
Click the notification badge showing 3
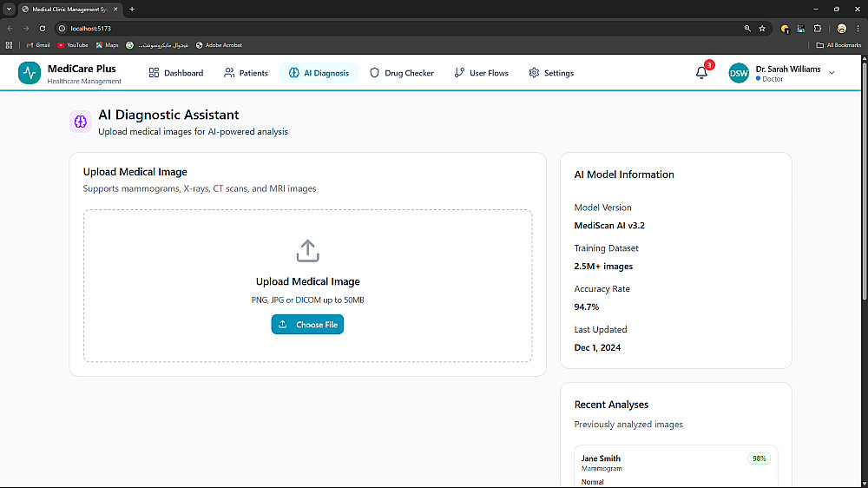coord(709,65)
